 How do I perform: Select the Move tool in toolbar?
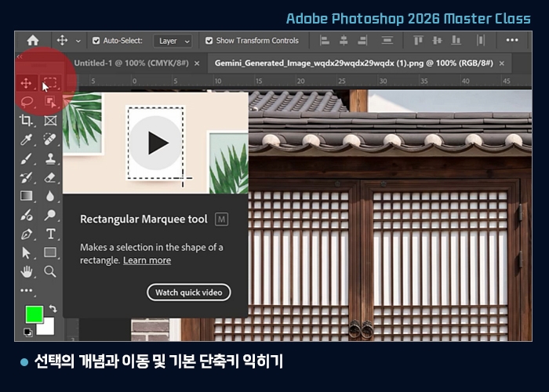[26, 83]
